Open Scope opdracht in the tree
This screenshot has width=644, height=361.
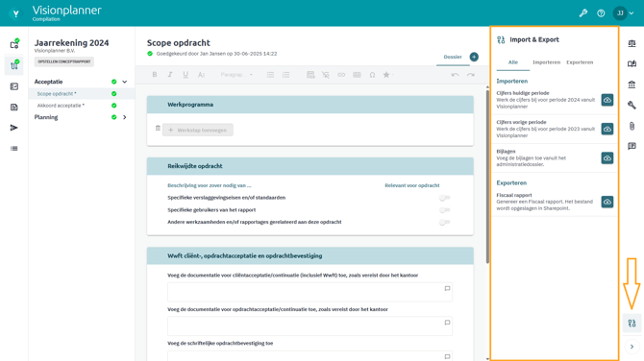[57, 94]
